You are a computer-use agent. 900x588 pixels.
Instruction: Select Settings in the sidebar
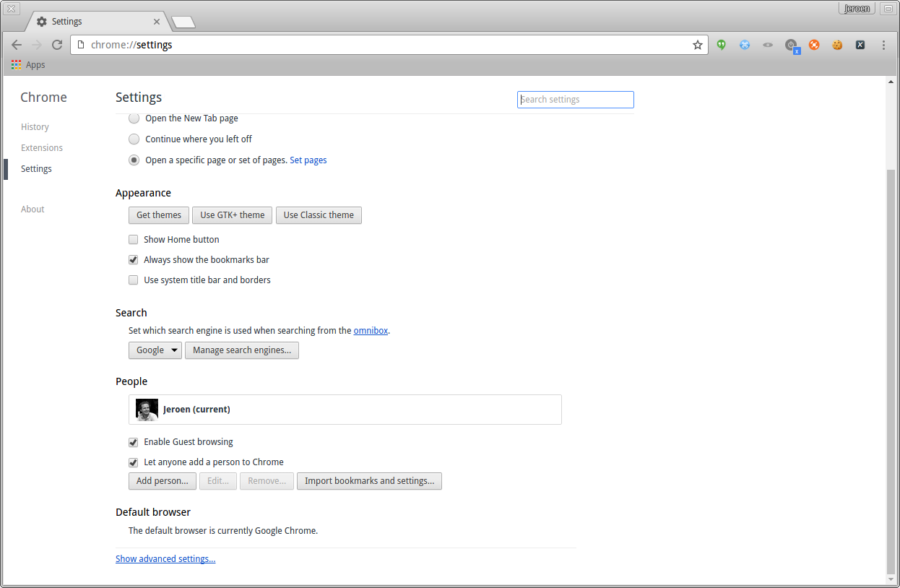coord(36,169)
